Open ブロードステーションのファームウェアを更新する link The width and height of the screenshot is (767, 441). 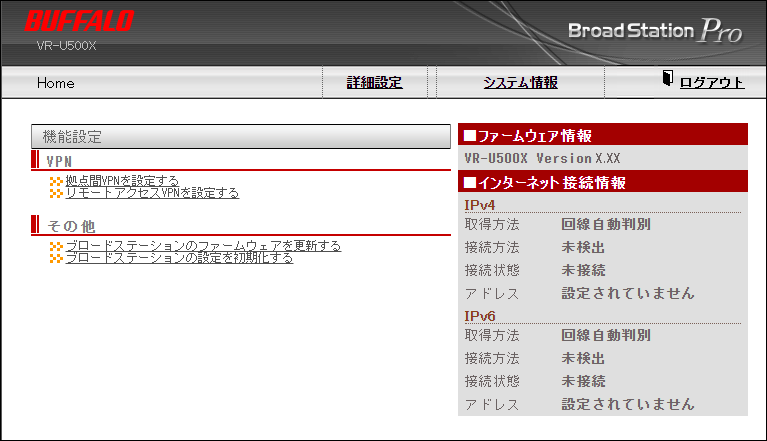(x=203, y=245)
